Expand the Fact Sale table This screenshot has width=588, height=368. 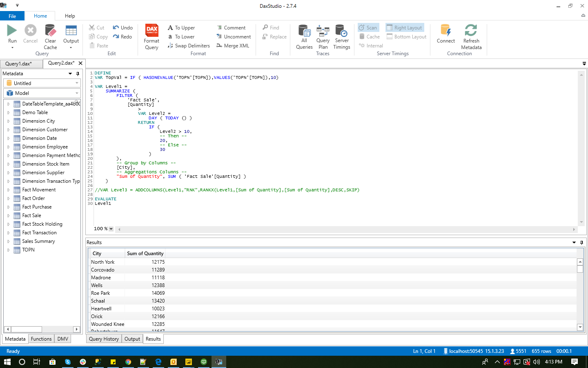(8, 215)
